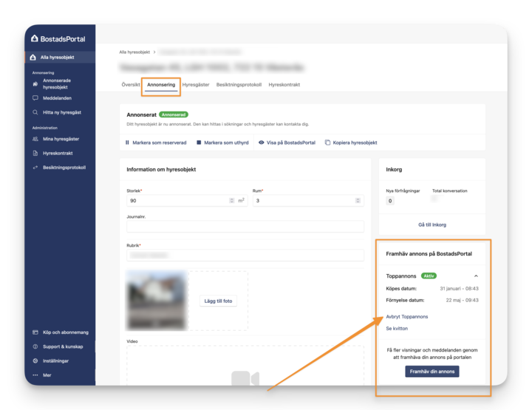Image resolution: width=532 pixels, height=410 pixels.
Task: Click the Besiktningsprotokoll arrows icon
Action: [x=35, y=167]
